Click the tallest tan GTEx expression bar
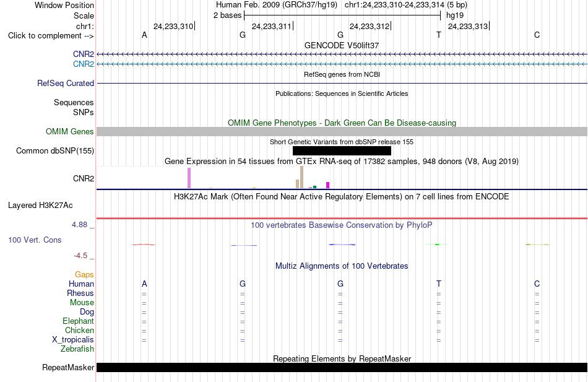This screenshot has height=382, width=588. point(301,177)
